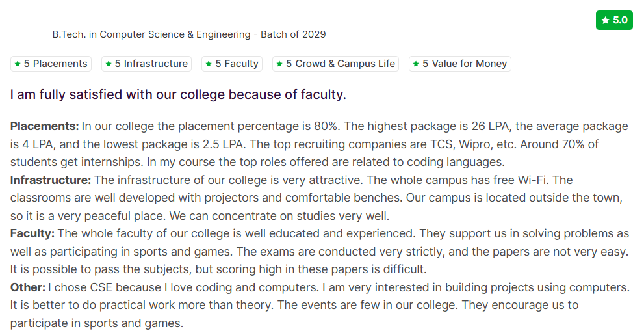The image size is (644, 333).
Task: Click the star icon on the Value for Money chip
Action: pos(416,64)
